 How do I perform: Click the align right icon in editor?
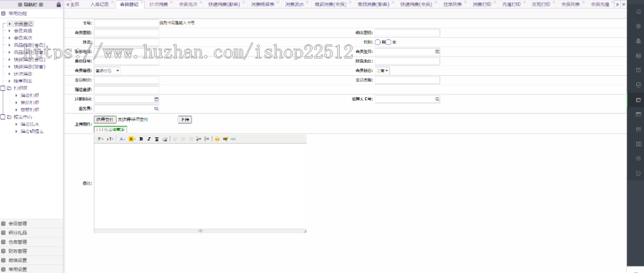190,139
